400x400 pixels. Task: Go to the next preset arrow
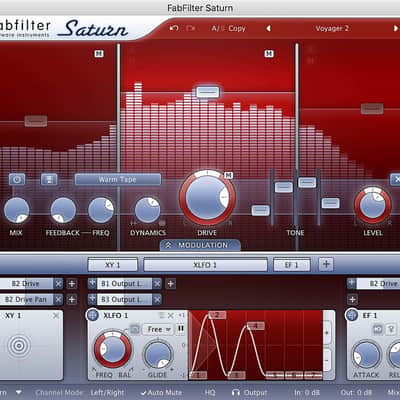pyautogui.click(x=396, y=28)
